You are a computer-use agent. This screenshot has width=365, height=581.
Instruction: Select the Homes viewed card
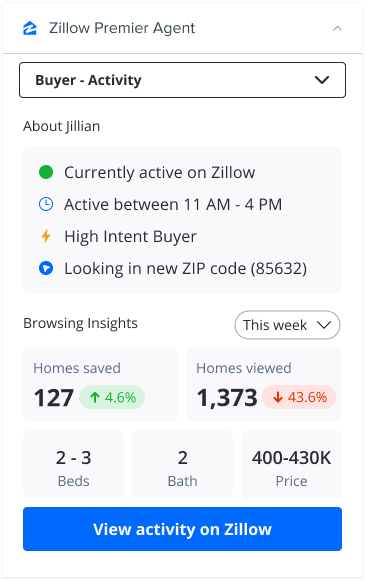[x=263, y=384]
